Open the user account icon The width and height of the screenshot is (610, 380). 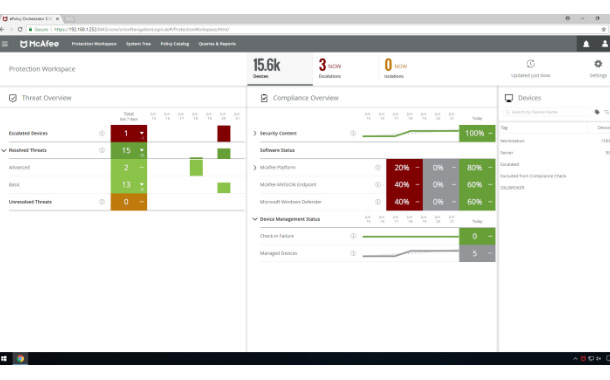[605, 44]
